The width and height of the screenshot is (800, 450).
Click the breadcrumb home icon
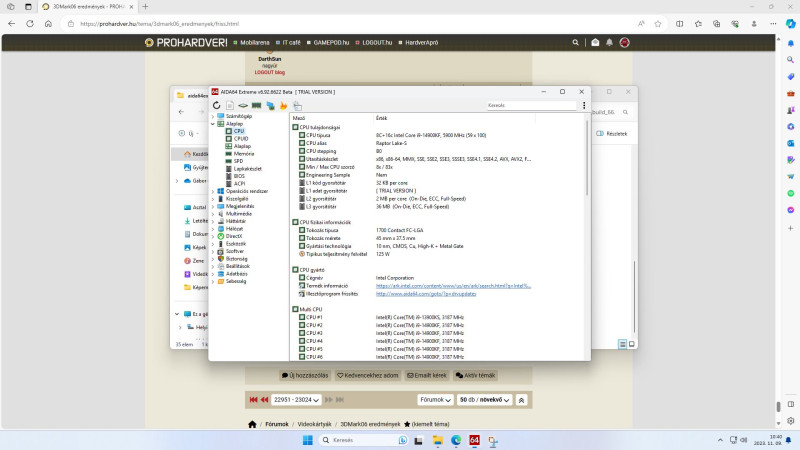(x=252, y=424)
